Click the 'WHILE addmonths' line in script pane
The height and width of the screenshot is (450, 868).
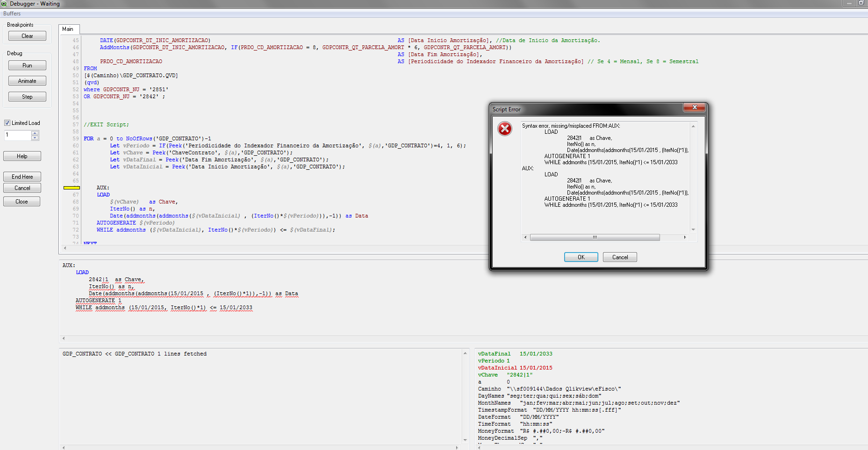[x=216, y=230]
